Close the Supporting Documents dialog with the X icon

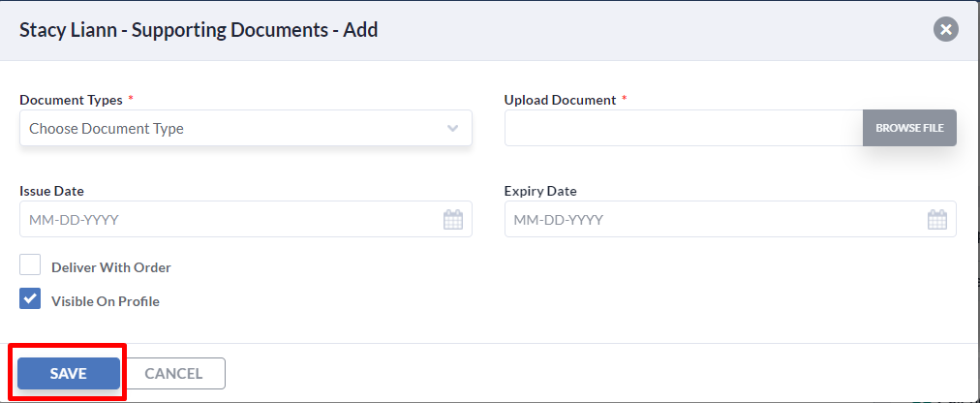(x=946, y=29)
